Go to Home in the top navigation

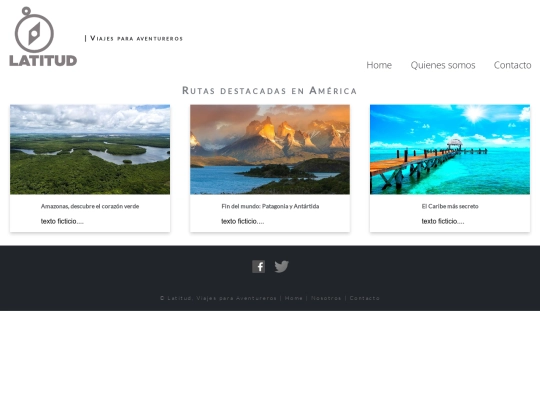click(x=379, y=65)
